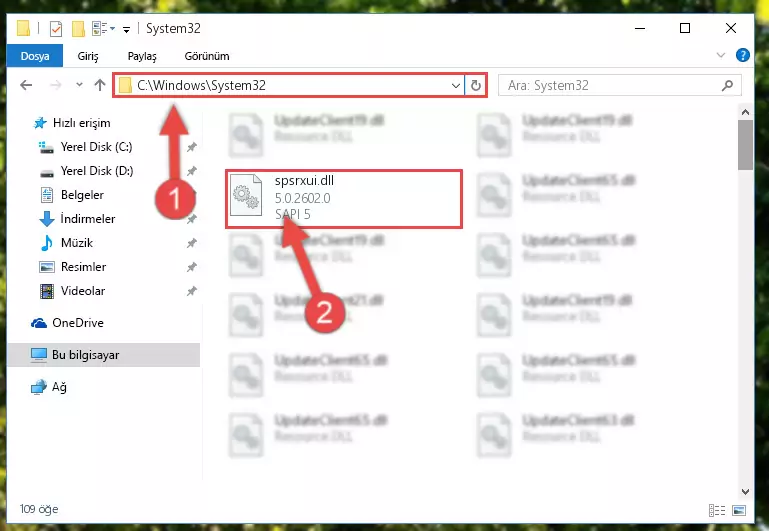Click the pin icon beside Resimler

point(192,267)
